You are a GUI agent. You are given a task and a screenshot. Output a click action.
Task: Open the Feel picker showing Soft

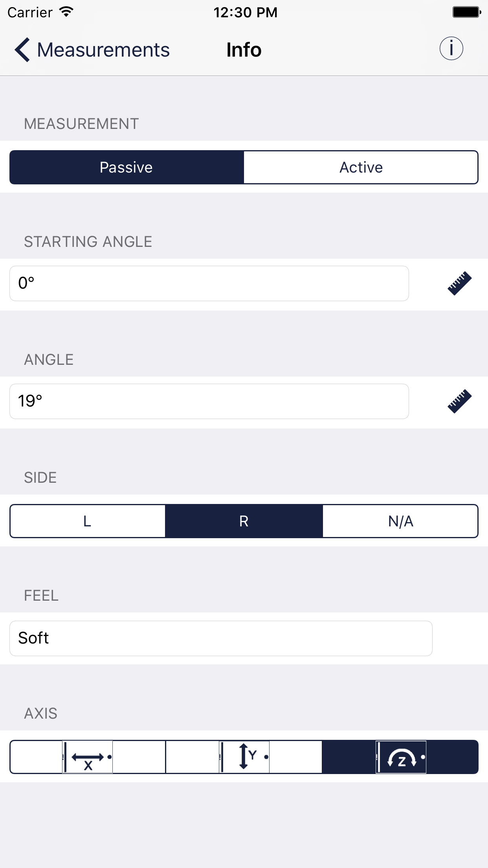coord(221,638)
